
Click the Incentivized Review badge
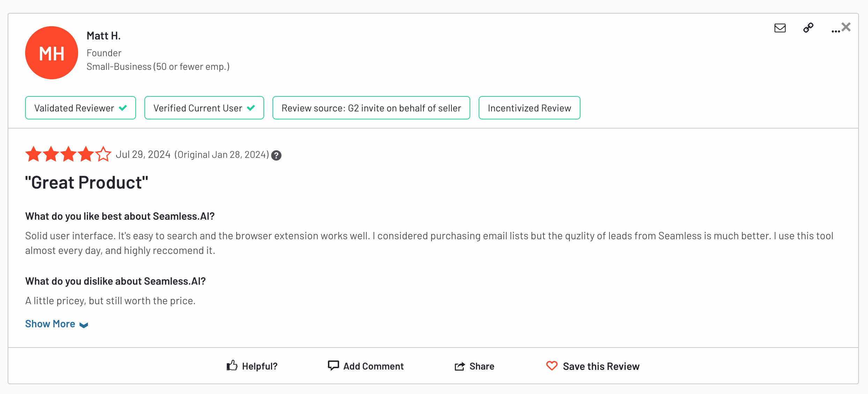click(529, 108)
